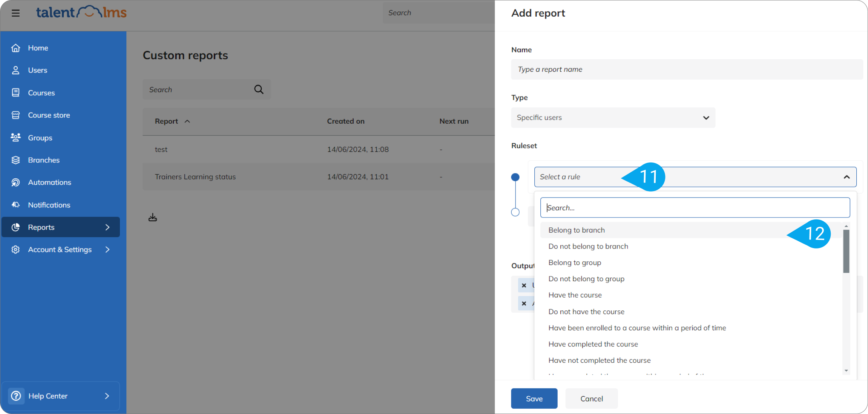Select the filled blue ruleset node

click(515, 177)
